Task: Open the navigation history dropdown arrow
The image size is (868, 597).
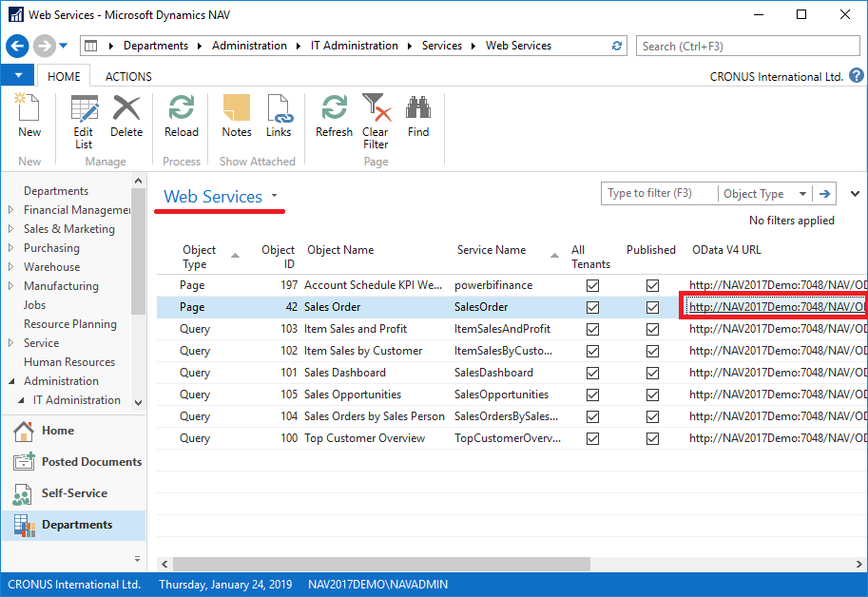Action: click(x=63, y=46)
